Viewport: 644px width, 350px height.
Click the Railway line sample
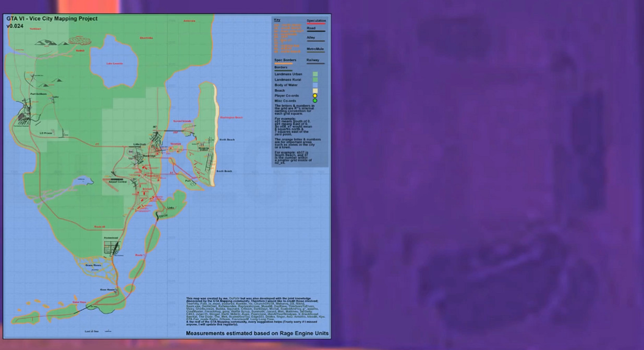click(x=316, y=64)
